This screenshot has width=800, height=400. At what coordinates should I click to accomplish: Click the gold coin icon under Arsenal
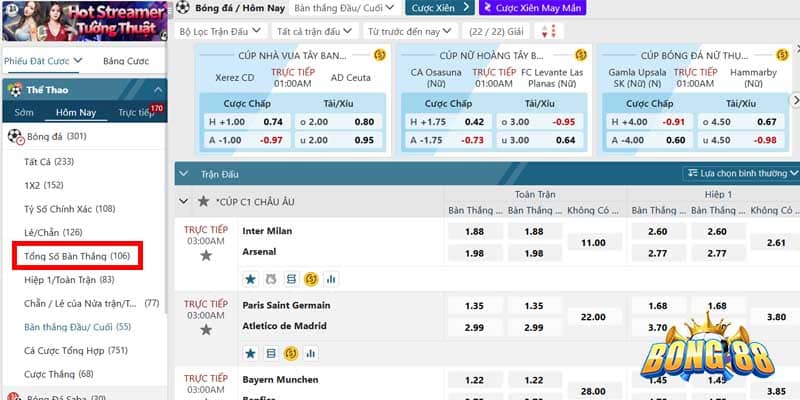click(311, 279)
